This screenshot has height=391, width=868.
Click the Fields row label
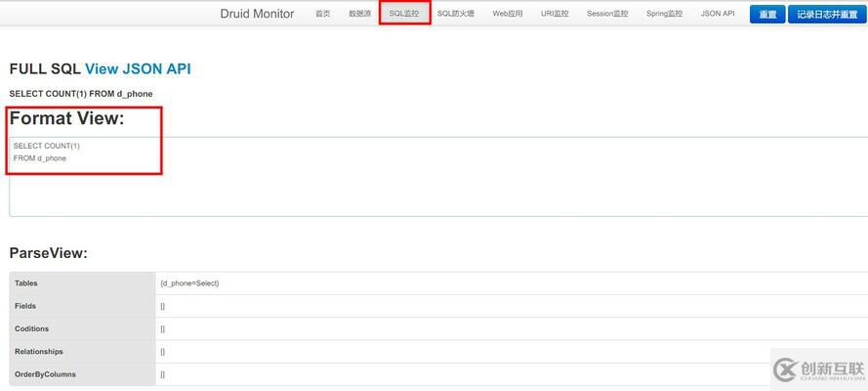point(25,306)
